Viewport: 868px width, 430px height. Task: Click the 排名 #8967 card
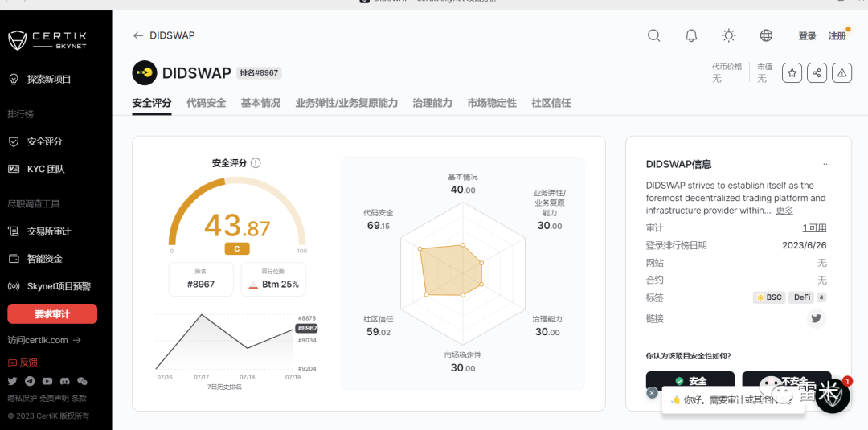[201, 280]
